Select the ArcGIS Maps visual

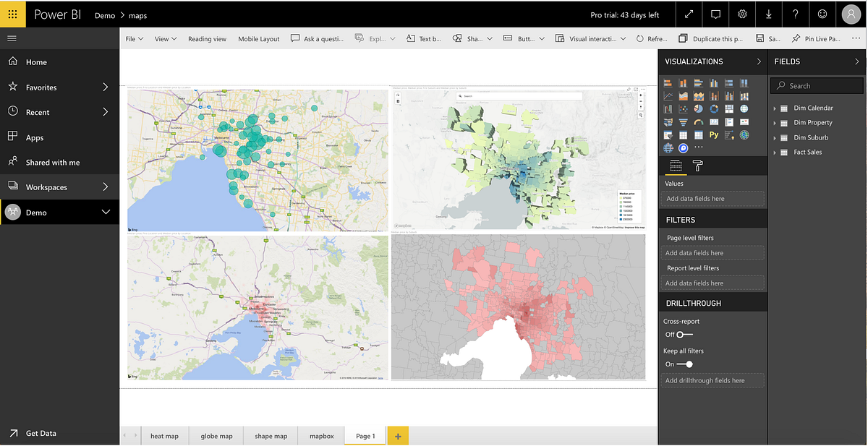[744, 134]
